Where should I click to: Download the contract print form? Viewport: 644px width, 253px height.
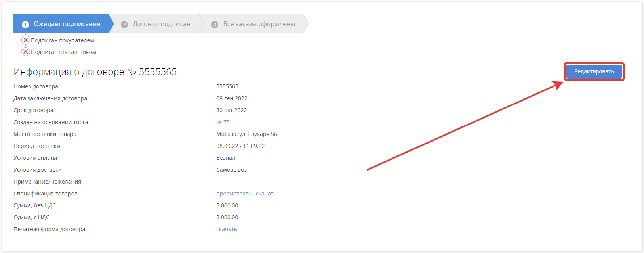pyautogui.click(x=227, y=229)
